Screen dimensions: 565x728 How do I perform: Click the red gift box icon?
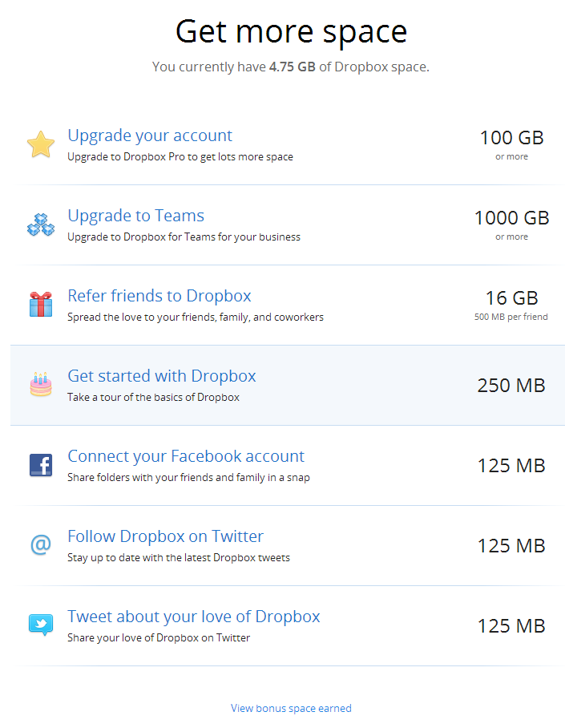[41, 305]
